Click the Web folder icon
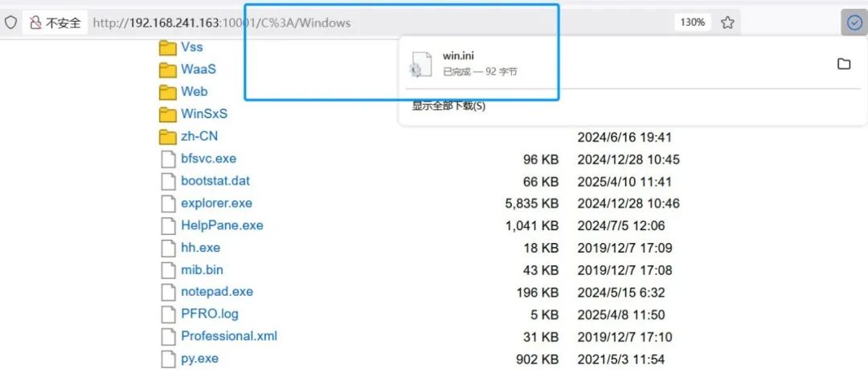This screenshot has width=868, height=370. (168, 92)
